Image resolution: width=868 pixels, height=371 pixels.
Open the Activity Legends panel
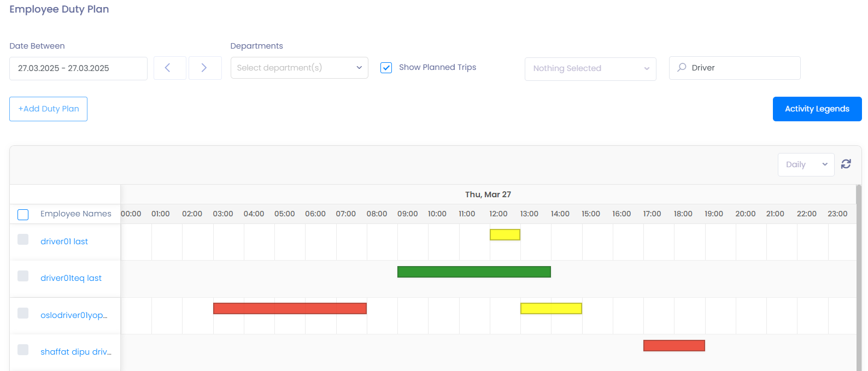817,109
